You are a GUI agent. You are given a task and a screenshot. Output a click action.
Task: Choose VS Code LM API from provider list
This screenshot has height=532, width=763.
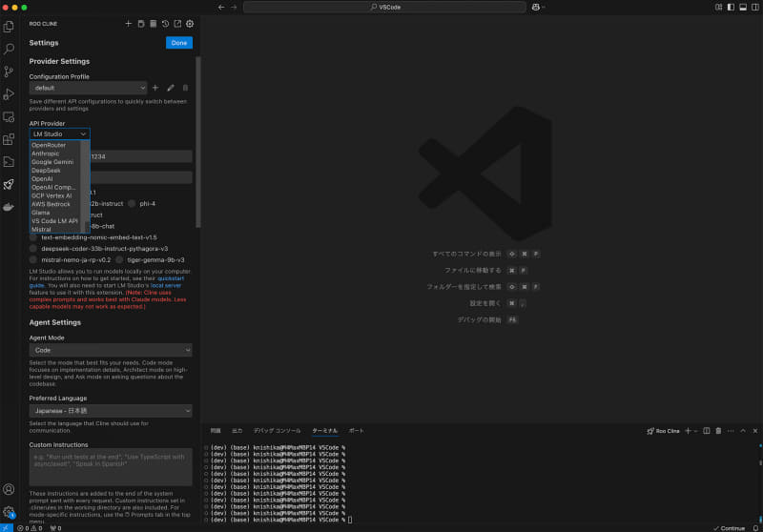point(54,221)
